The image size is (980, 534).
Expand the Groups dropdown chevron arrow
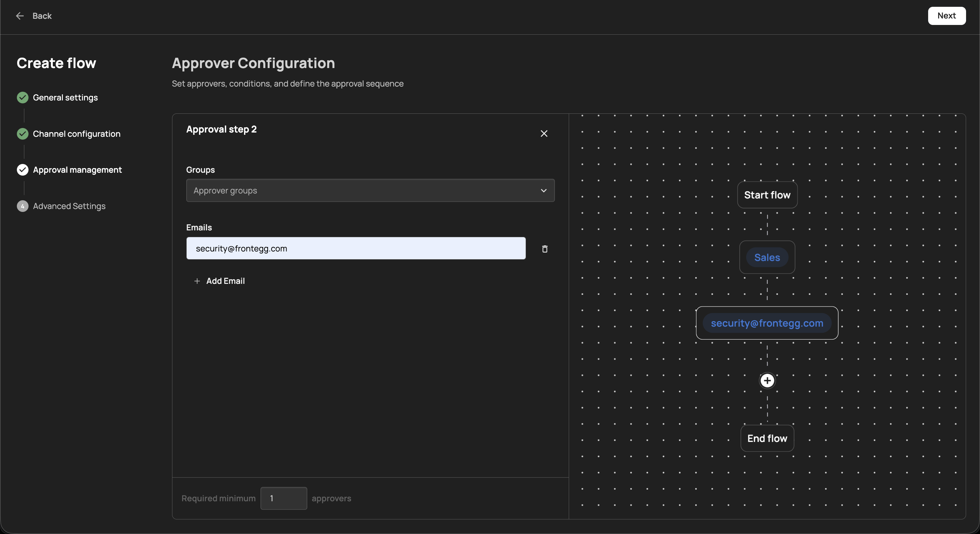[544, 191]
